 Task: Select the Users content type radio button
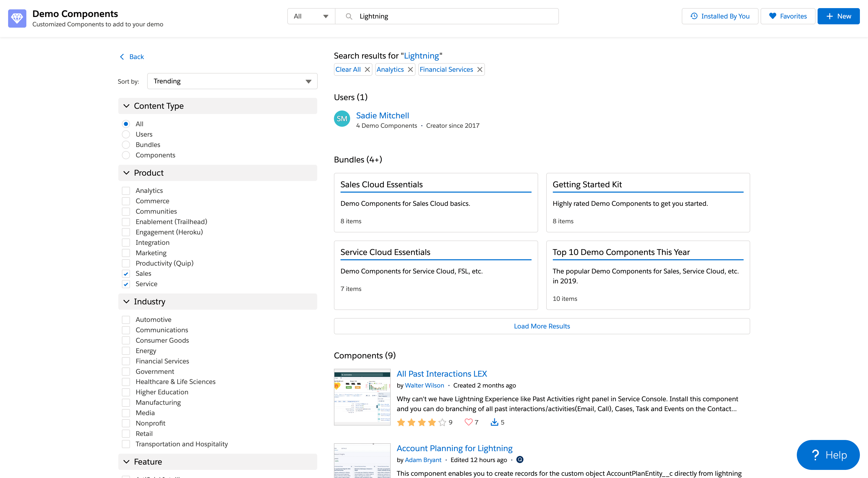(126, 135)
